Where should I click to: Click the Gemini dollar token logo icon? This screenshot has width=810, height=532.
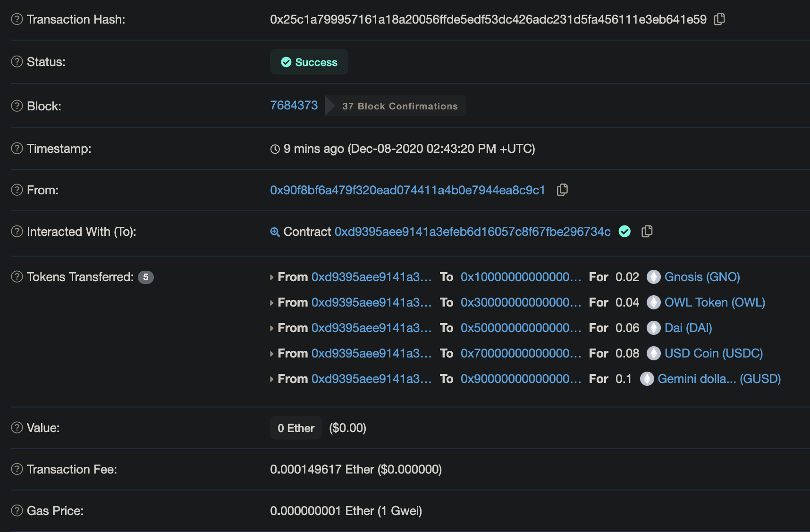pos(647,379)
